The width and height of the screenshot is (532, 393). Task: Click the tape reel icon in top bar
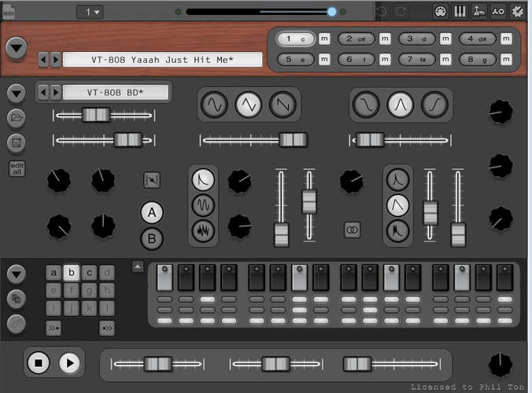[x=498, y=12]
